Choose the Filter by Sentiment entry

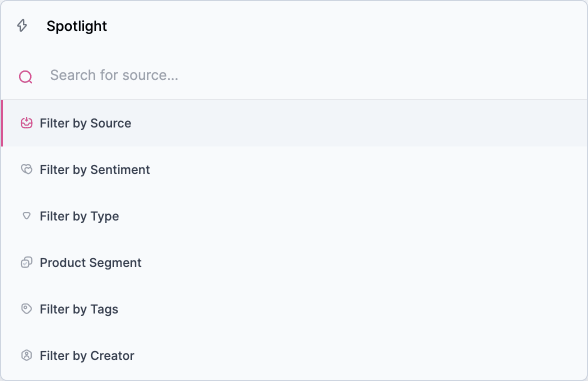294,170
